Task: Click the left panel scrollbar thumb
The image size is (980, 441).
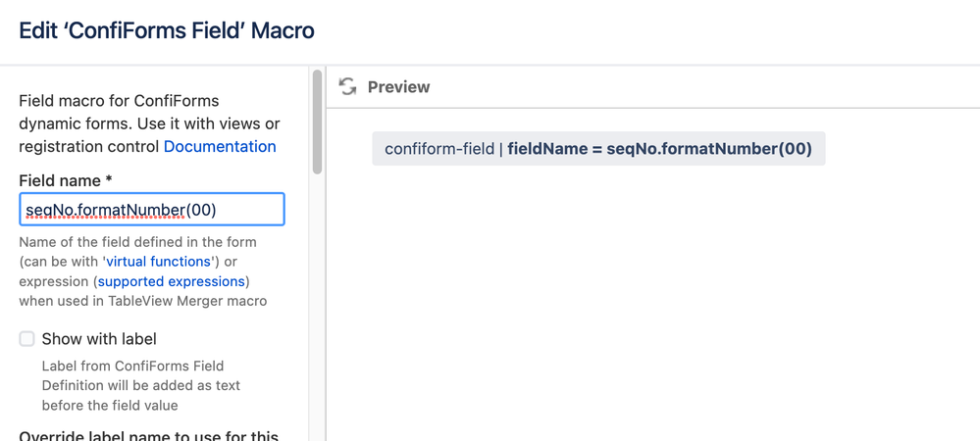Action: point(317,122)
